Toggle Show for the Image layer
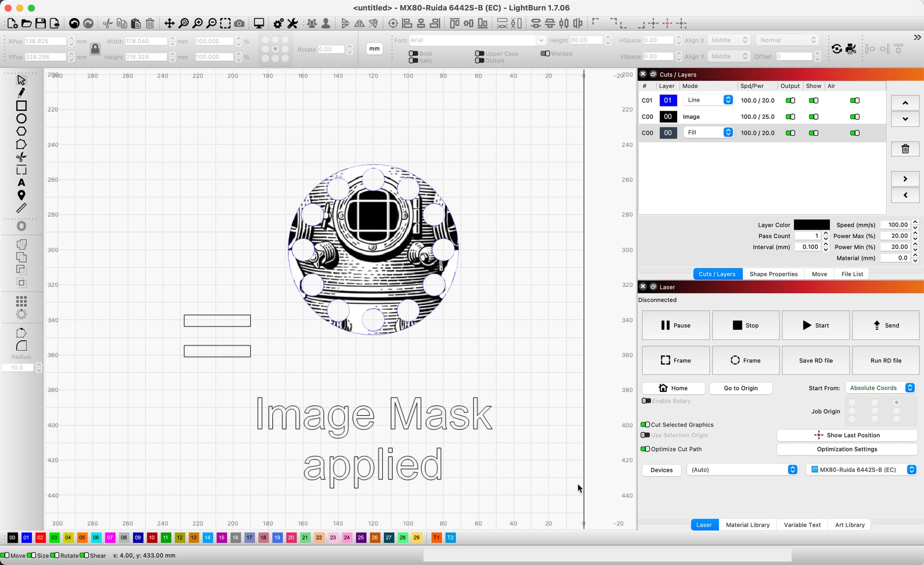 [813, 116]
